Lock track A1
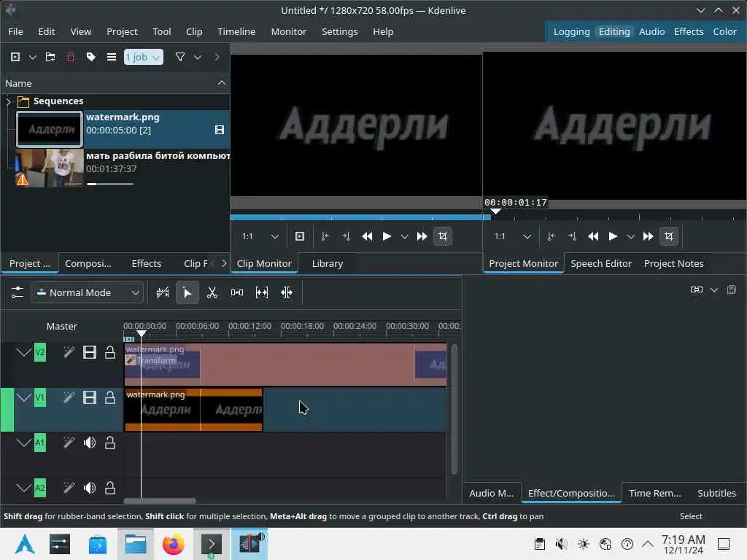The image size is (747, 560). pyautogui.click(x=110, y=443)
